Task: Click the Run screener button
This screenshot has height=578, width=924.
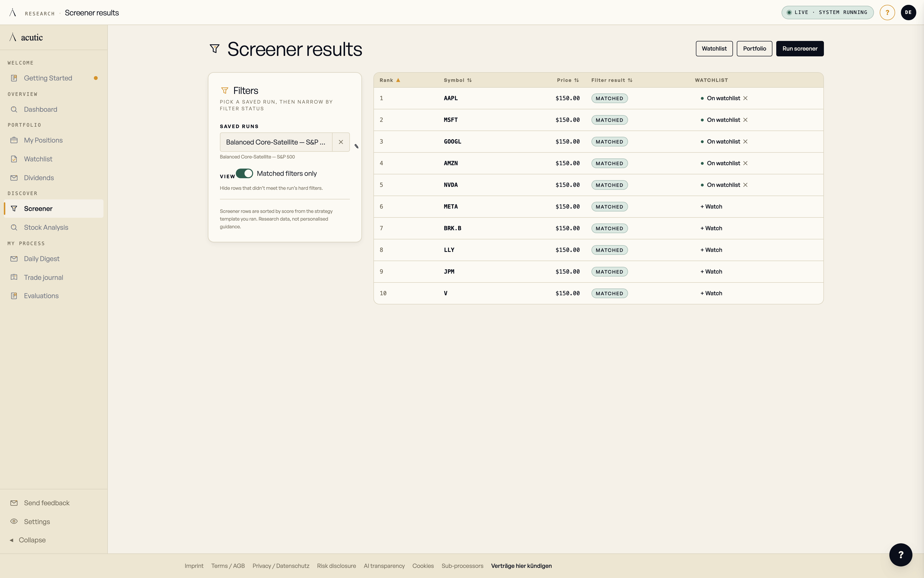Action: (800, 49)
